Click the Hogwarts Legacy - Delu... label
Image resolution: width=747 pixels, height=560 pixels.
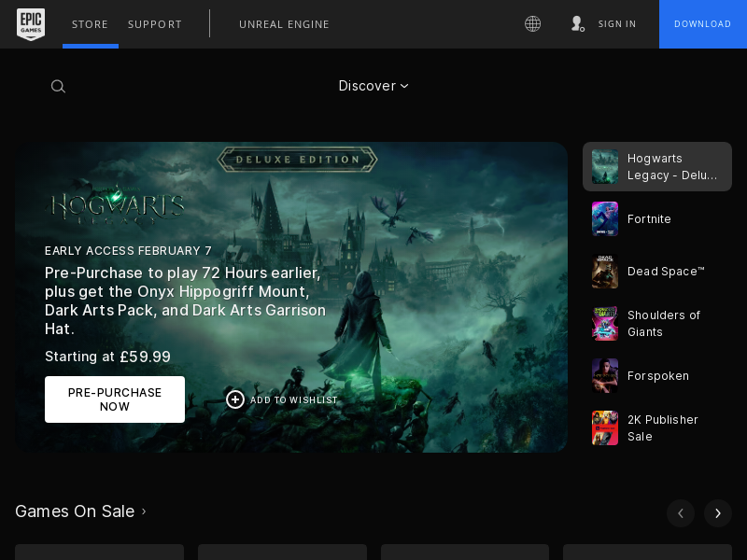[x=672, y=167]
